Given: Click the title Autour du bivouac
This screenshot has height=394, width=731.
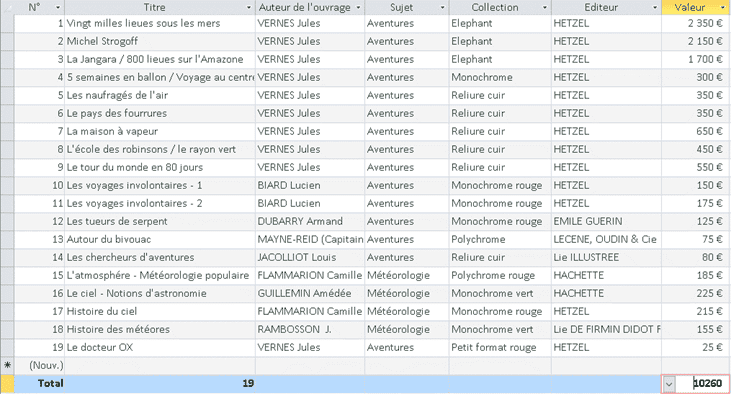Looking at the screenshot, I should point(109,239).
